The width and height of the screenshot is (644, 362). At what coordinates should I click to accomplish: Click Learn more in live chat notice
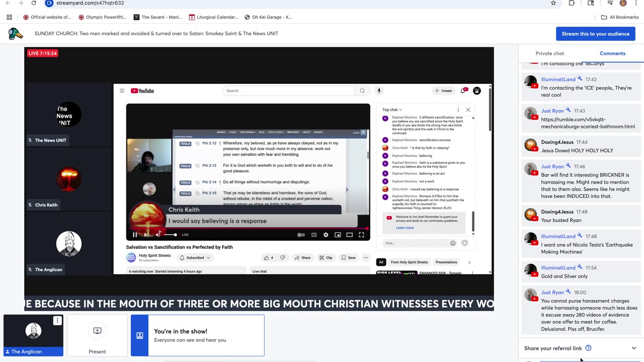pos(405,228)
